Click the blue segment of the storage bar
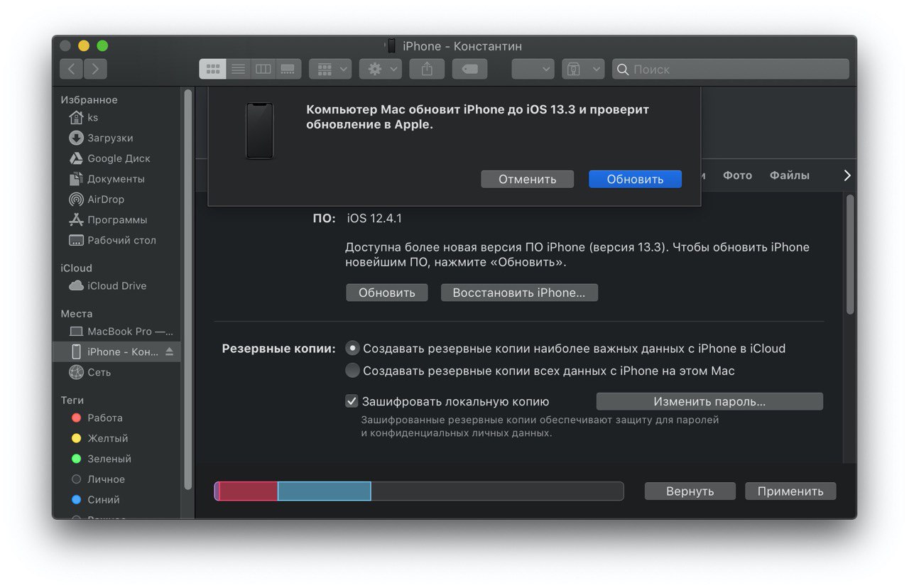Viewport: 909px width, 588px height. tap(325, 491)
